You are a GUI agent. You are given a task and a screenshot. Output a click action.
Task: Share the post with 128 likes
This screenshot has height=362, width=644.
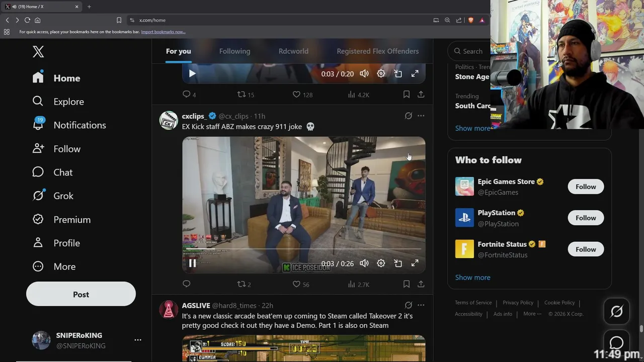point(421,95)
